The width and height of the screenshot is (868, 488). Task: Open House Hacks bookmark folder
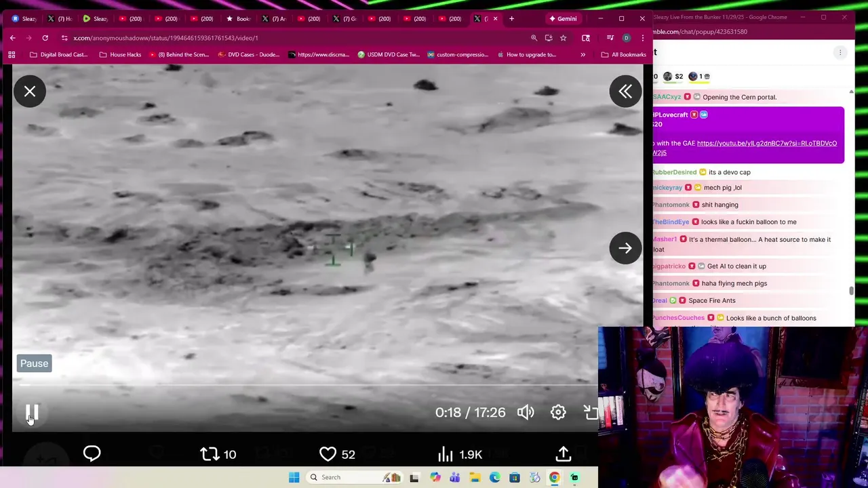[120, 55]
